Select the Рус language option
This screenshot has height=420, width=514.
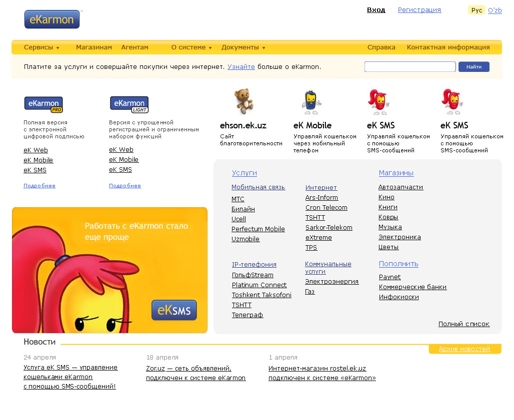476,10
